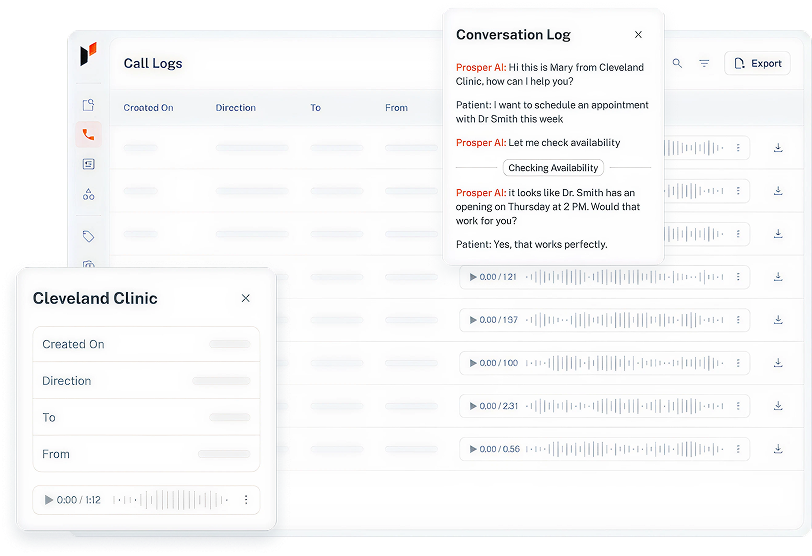Seek within the 2:31 recording waveform
Image resolution: width=812 pixels, height=556 pixels.
coord(625,406)
